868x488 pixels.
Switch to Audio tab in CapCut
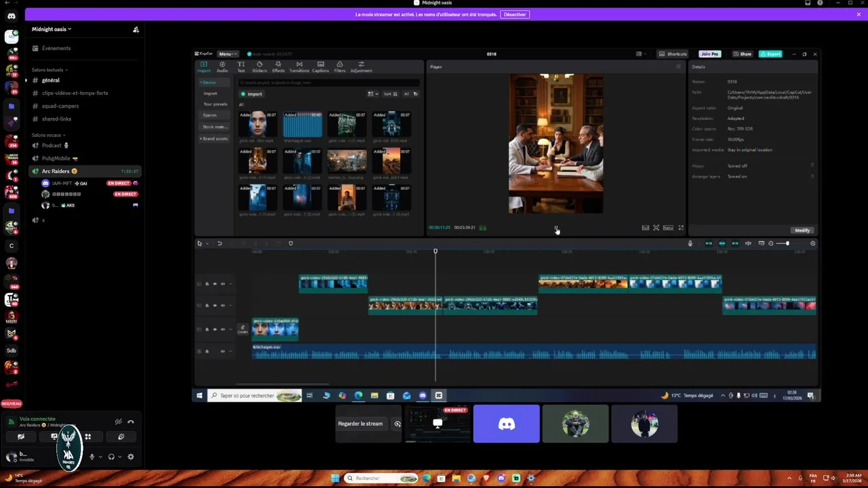click(222, 66)
